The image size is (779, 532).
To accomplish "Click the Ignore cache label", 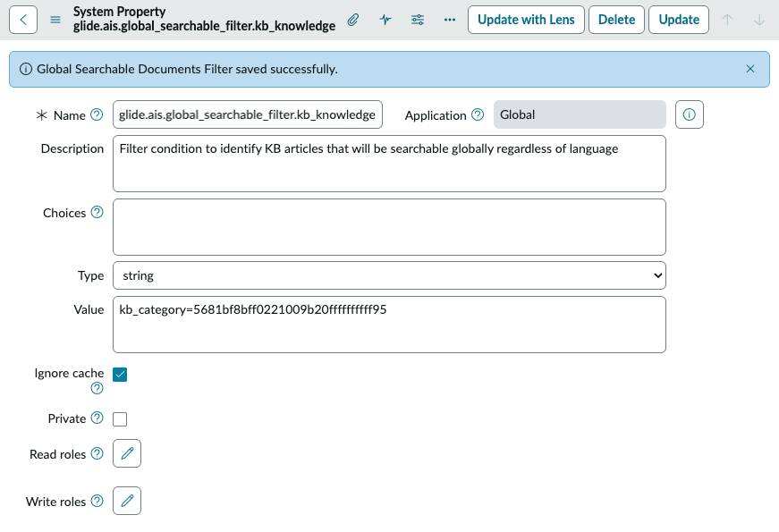I will (x=69, y=373).
